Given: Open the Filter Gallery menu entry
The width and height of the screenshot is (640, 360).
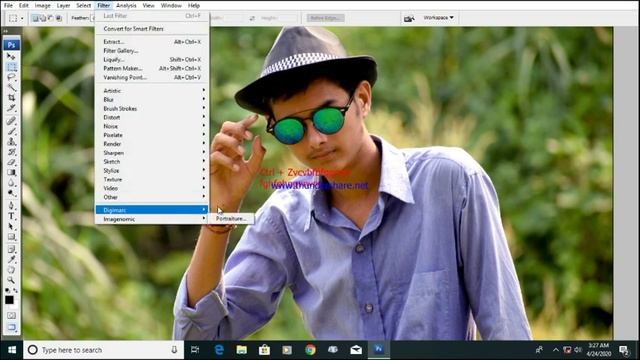Looking at the screenshot, I should [x=152, y=51].
